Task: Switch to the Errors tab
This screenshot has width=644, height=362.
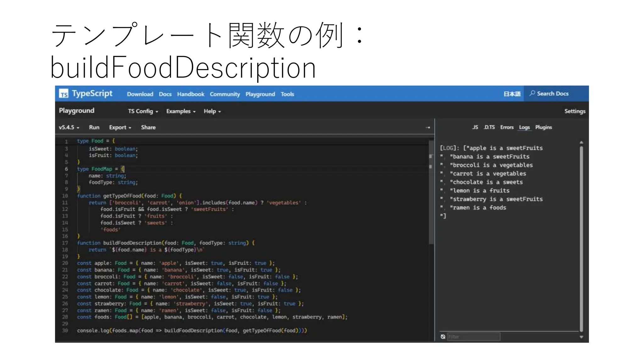Action: point(507,127)
